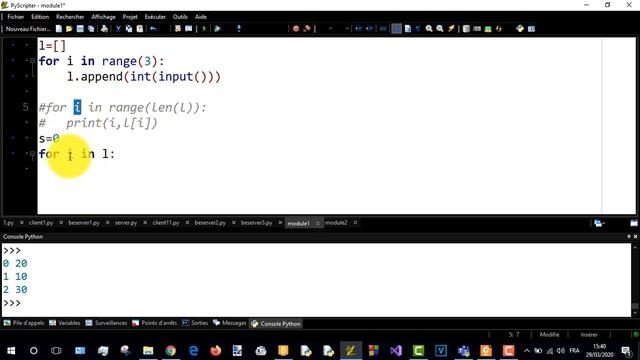This screenshot has width=640, height=360.
Task: Click the toggle breakpoint red icon
Action: tap(296, 29)
